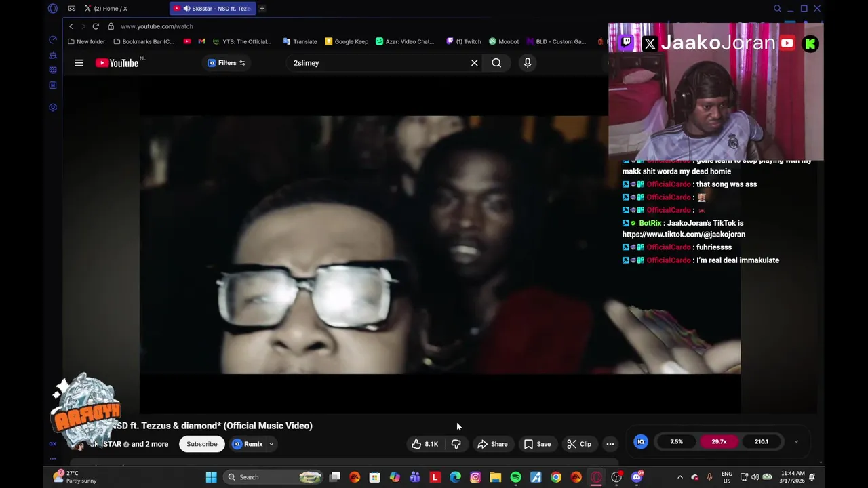Open Discord from the taskbar
Viewport: 868px width, 488px height.
click(637, 477)
